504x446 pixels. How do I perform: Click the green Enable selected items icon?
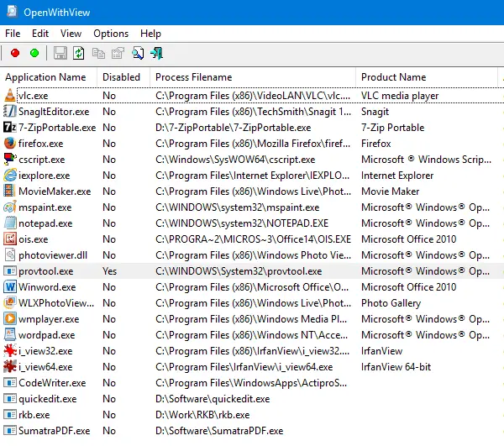pyautogui.click(x=34, y=53)
